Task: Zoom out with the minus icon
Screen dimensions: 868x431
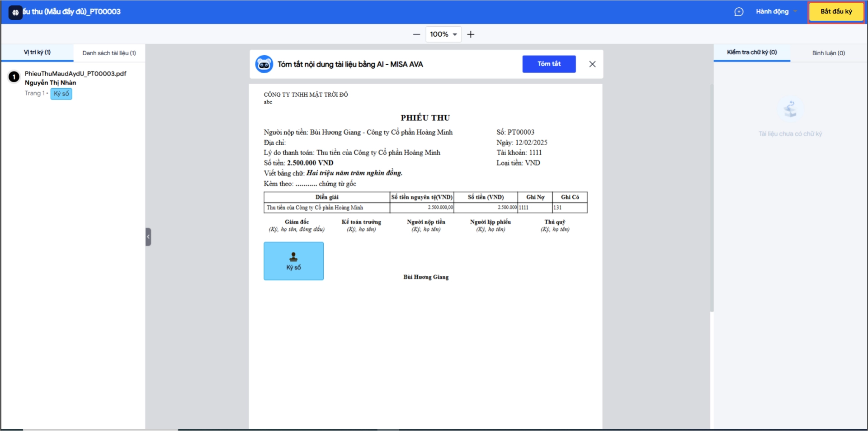Action: (x=416, y=34)
